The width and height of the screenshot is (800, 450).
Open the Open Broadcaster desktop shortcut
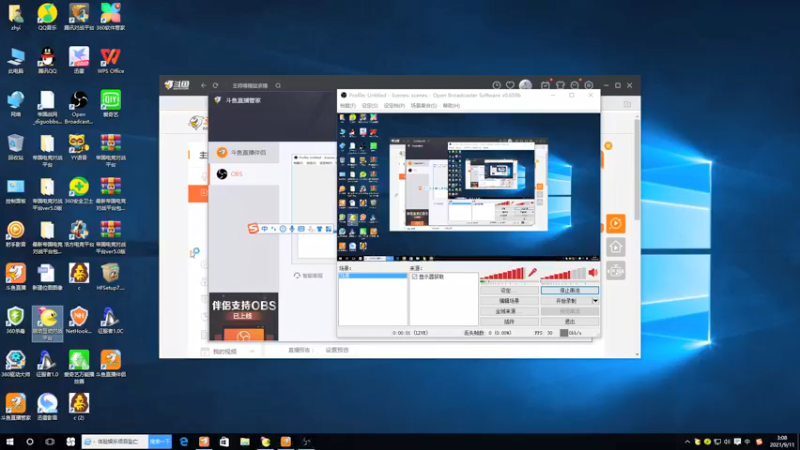coord(79,107)
